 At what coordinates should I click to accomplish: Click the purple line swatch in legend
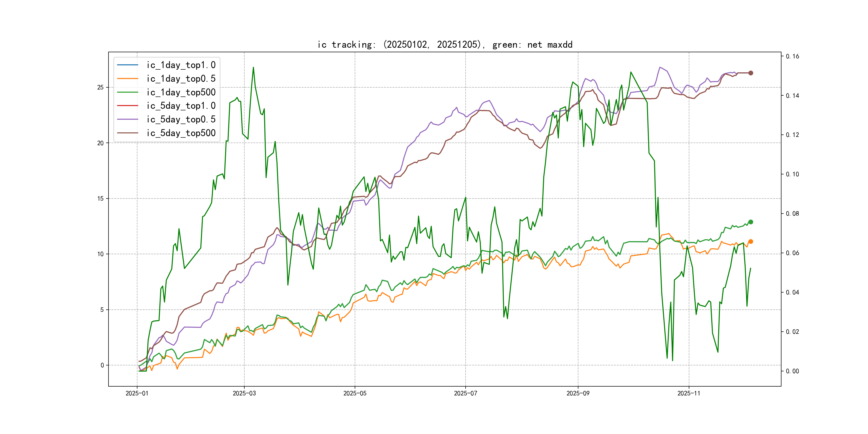128,119
